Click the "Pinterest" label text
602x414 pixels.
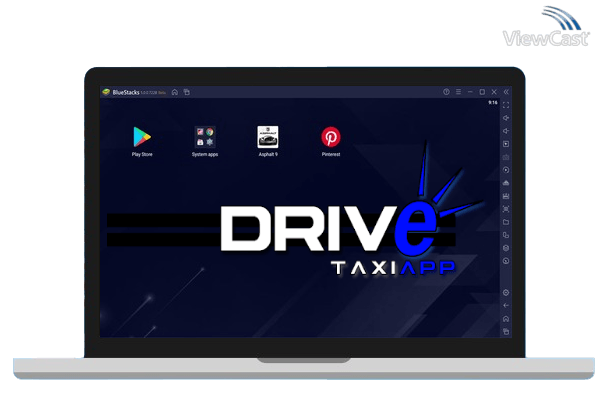(331, 154)
